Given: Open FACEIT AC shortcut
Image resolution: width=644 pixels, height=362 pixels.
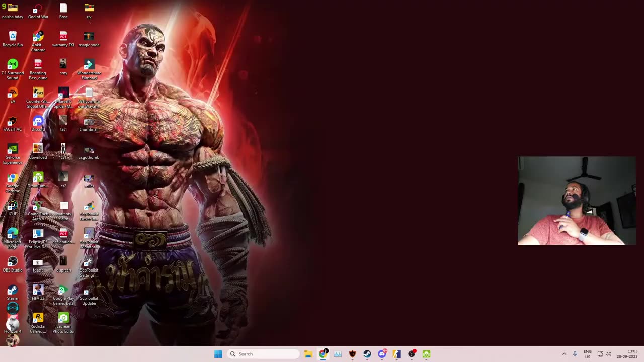Looking at the screenshot, I should [x=13, y=124].
